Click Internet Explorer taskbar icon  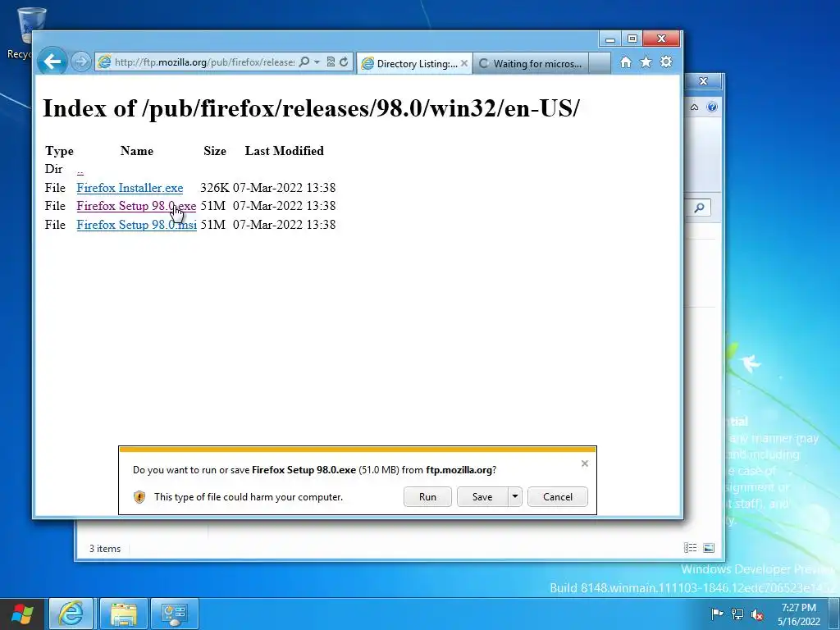(71, 614)
